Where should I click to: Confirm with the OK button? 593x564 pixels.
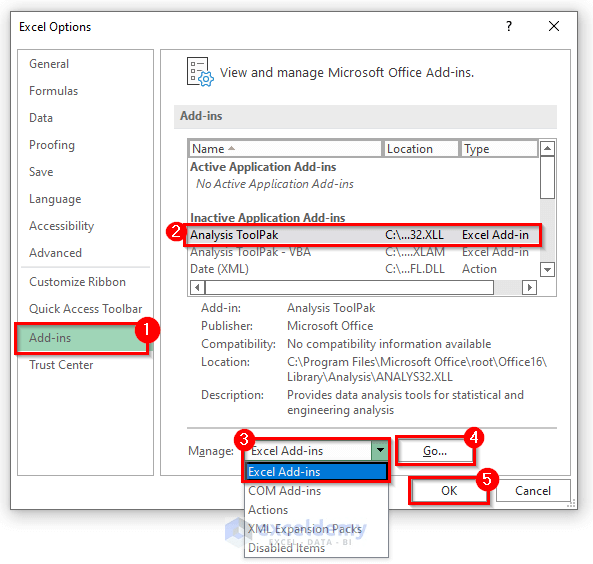pyautogui.click(x=449, y=491)
